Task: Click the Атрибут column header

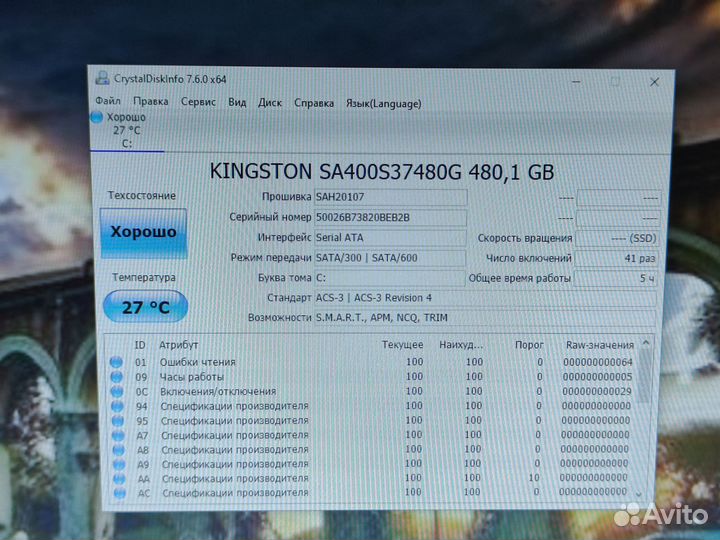Action: (179, 345)
